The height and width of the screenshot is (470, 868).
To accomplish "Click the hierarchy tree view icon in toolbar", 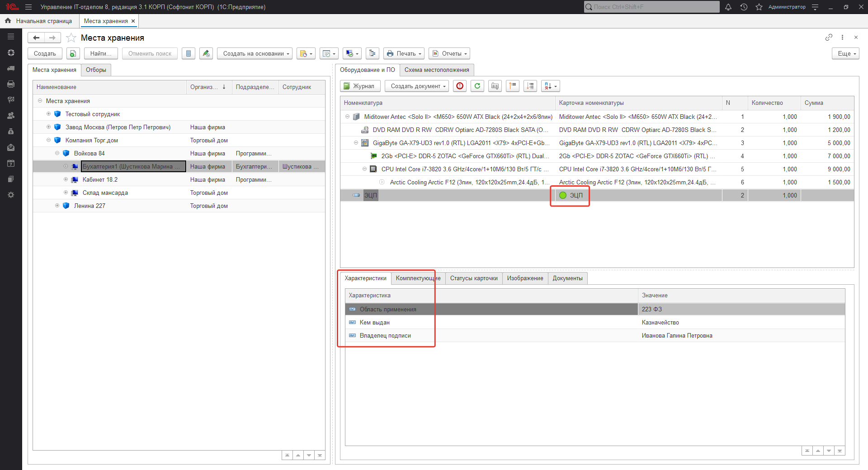I will pos(372,53).
